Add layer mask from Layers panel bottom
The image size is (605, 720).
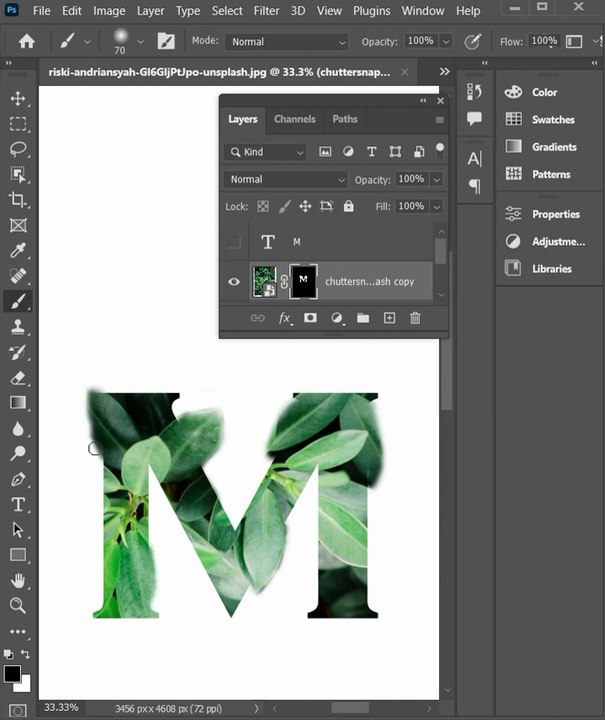[310, 318]
